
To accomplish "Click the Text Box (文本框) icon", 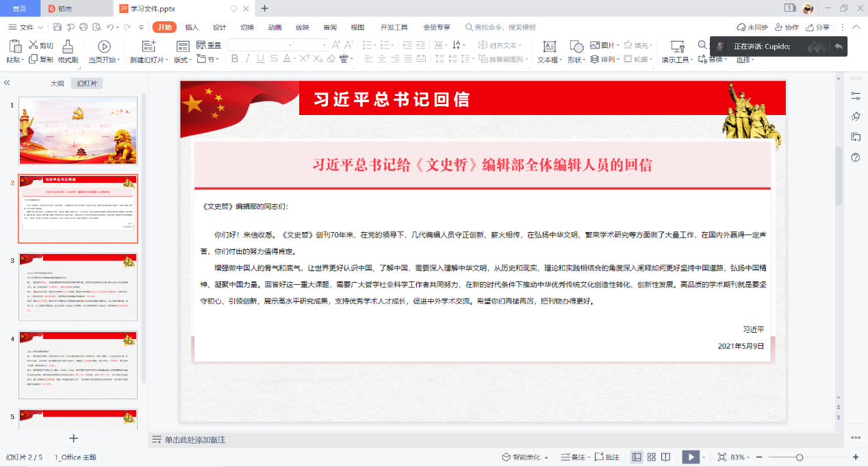I will click(x=549, y=46).
